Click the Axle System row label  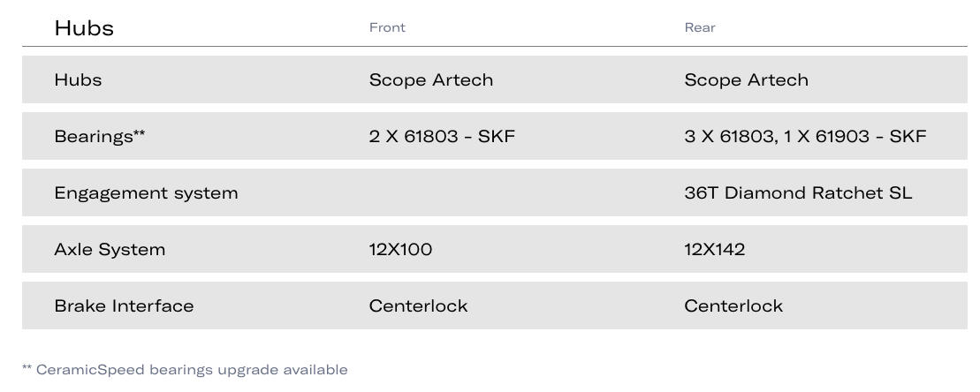coord(110,250)
